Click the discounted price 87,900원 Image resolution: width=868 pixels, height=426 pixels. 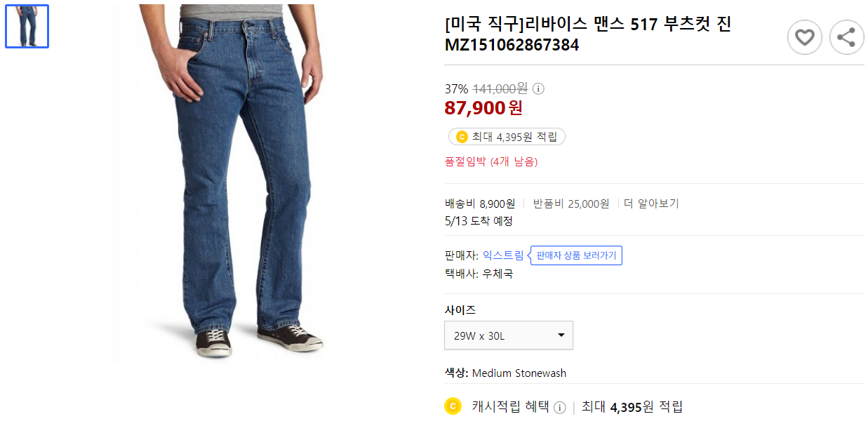[x=483, y=109]
